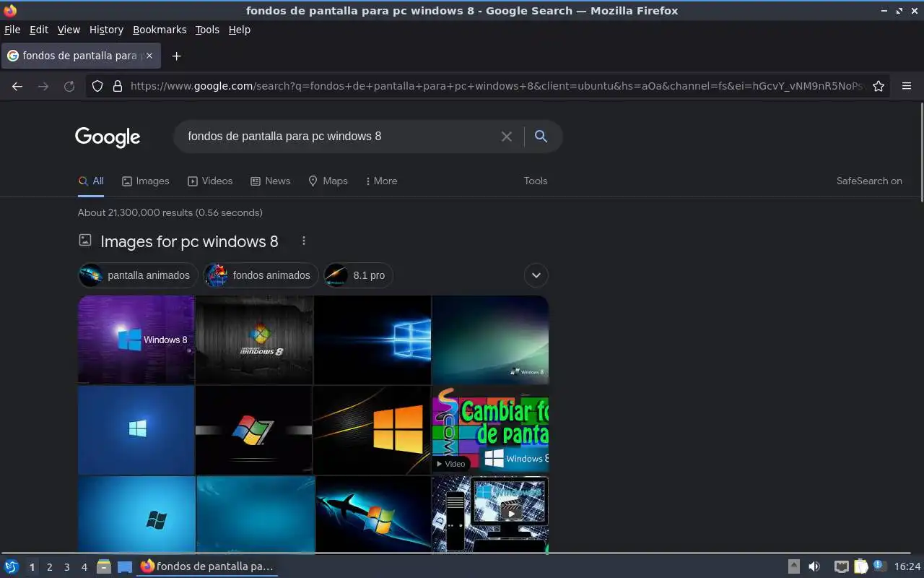Clear the Google search box text
The width and height of the screenshot is (924, 578).
[x=507, y=137]
